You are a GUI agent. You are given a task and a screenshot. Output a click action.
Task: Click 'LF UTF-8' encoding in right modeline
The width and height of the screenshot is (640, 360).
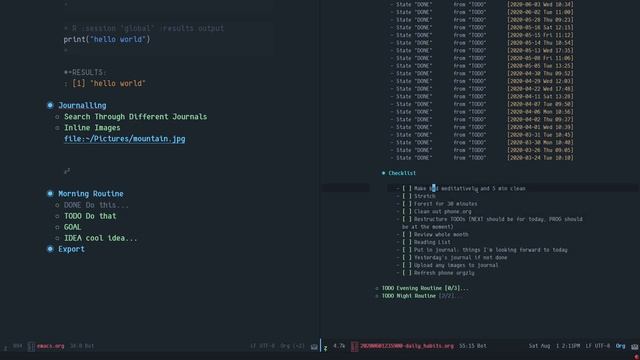point(598,346)
